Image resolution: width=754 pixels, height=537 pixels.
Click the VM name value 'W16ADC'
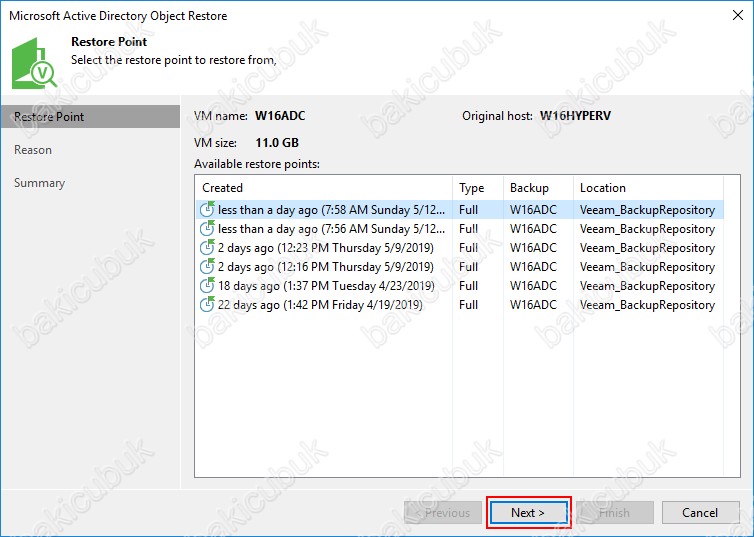[280, 116]
